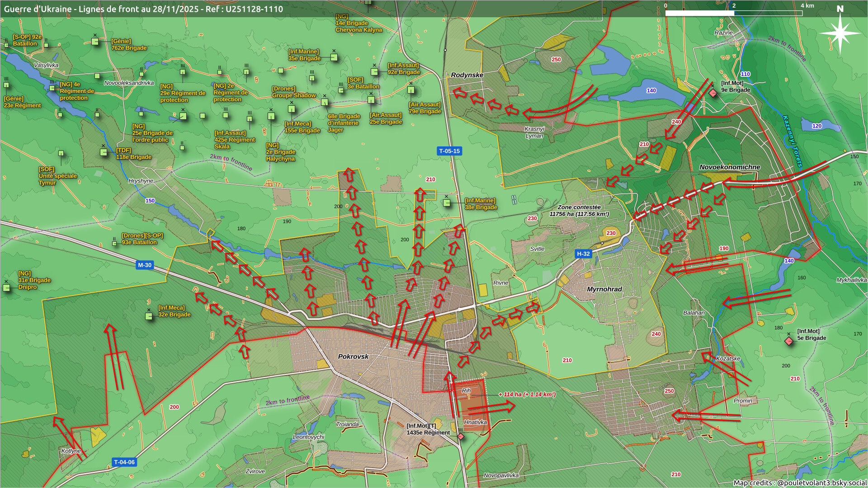Click the north compass star

click(x=840, y=33)
